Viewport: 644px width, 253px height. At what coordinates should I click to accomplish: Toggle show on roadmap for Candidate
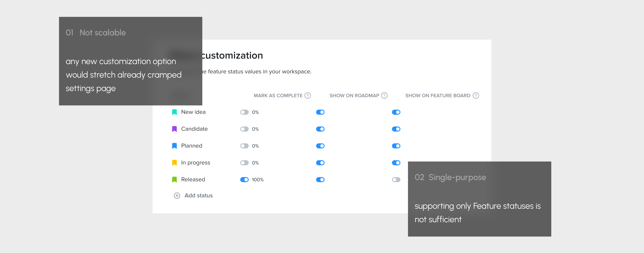click(320, 129)
